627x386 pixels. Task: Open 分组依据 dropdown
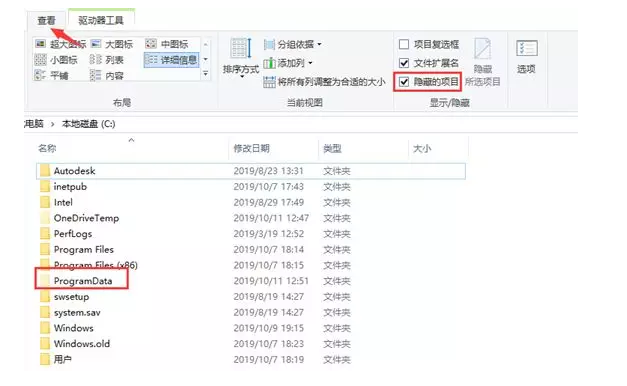click(293, 44)
